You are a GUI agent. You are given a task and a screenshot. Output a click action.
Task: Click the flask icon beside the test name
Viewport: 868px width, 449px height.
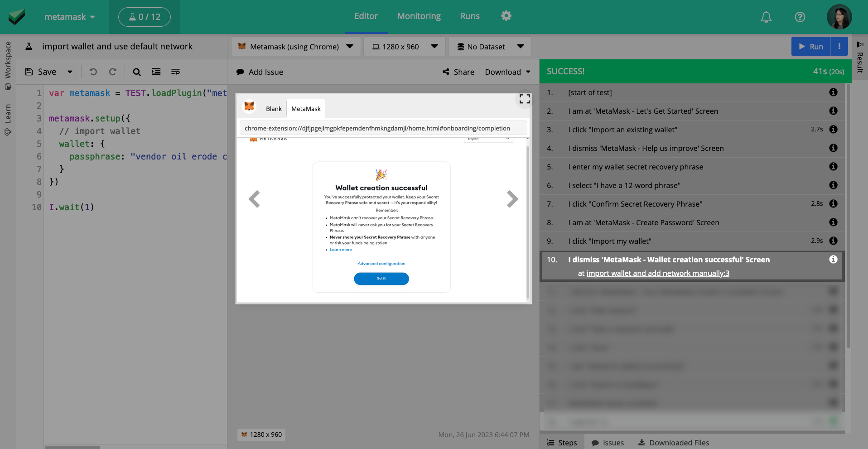[29, 46]
